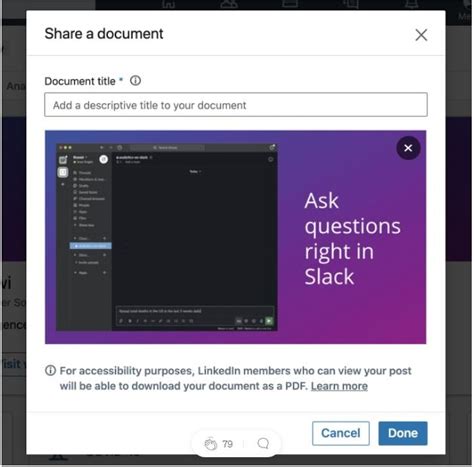This screenshot has width=474, height=467.
Task: Click the accessibility notice info icon
Action: (50, 370)
